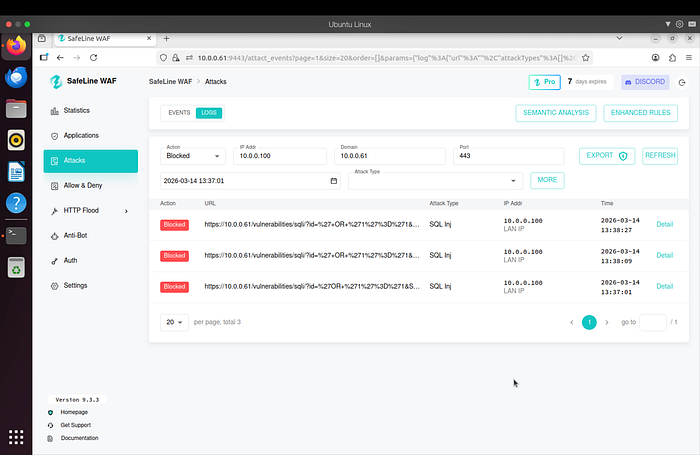The width and height of the screenshot is (700, 455).
Task: Open the Statistics section
Action: 91,111
